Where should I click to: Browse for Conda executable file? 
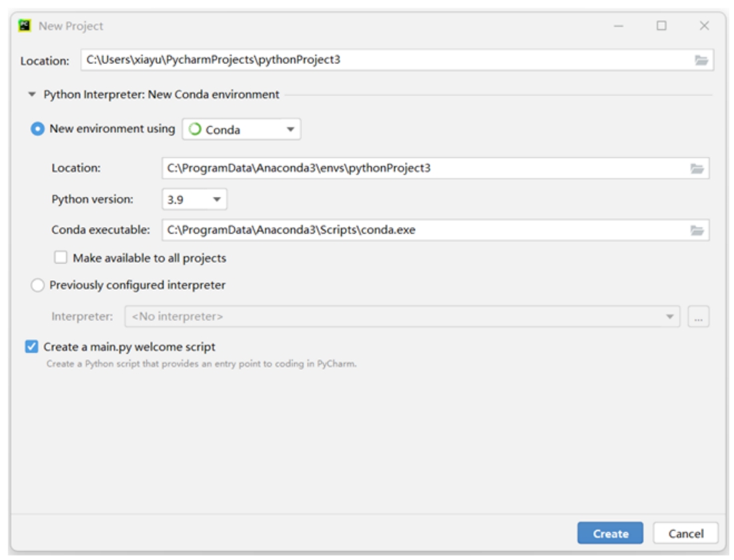697,230
